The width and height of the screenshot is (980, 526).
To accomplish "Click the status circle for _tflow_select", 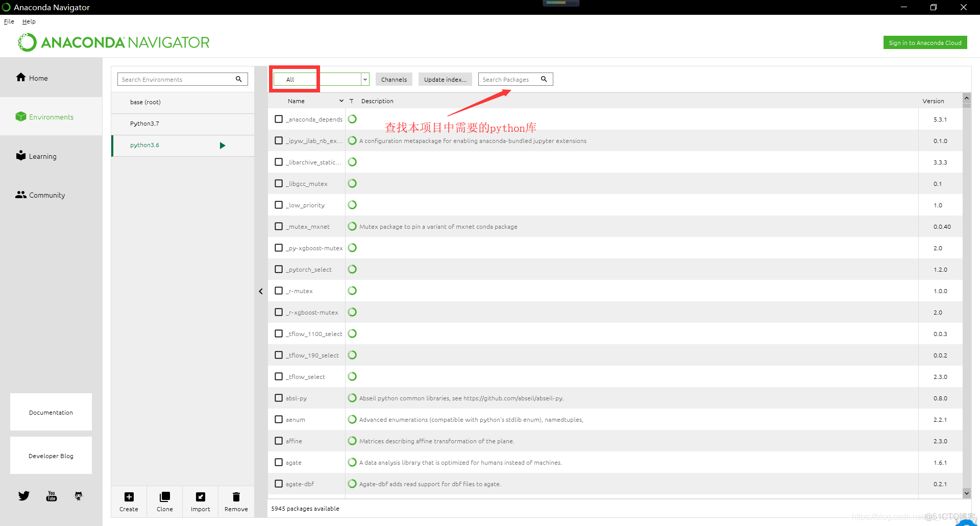I will (352, 376).
